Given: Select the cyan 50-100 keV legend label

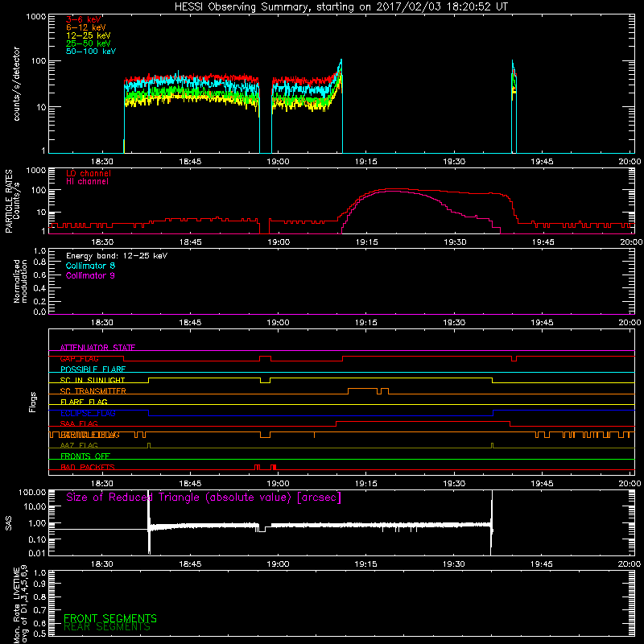Looking at the screenshot, I should [x=91, y=51].
